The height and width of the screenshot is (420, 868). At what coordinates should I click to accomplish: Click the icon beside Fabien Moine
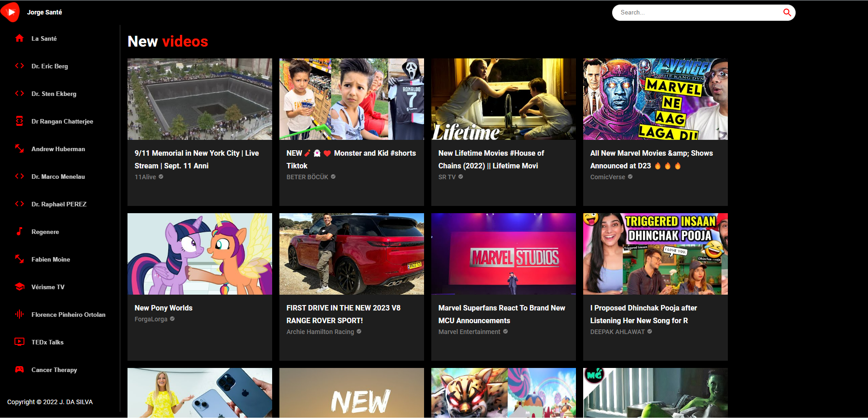coord(19,259)
